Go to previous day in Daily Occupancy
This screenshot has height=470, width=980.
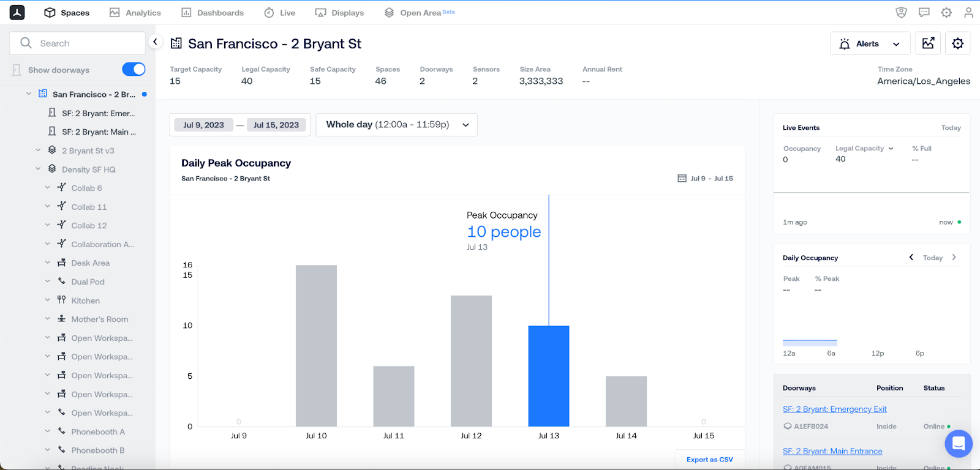[x=911, y=257]
